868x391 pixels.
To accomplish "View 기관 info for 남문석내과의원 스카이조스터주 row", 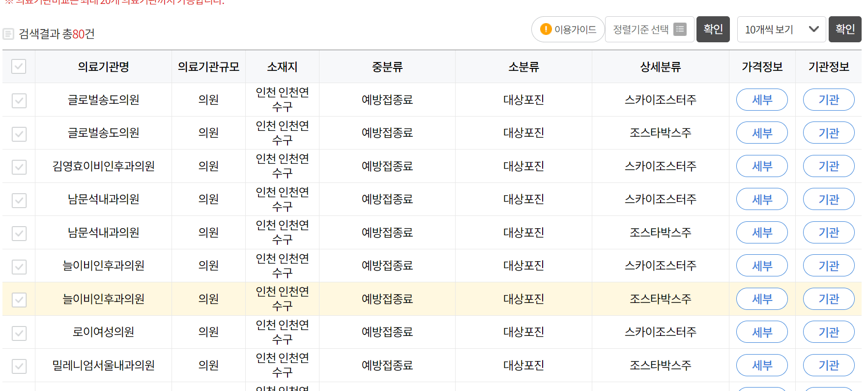I will pyautogui.click(x=829, y=199).
